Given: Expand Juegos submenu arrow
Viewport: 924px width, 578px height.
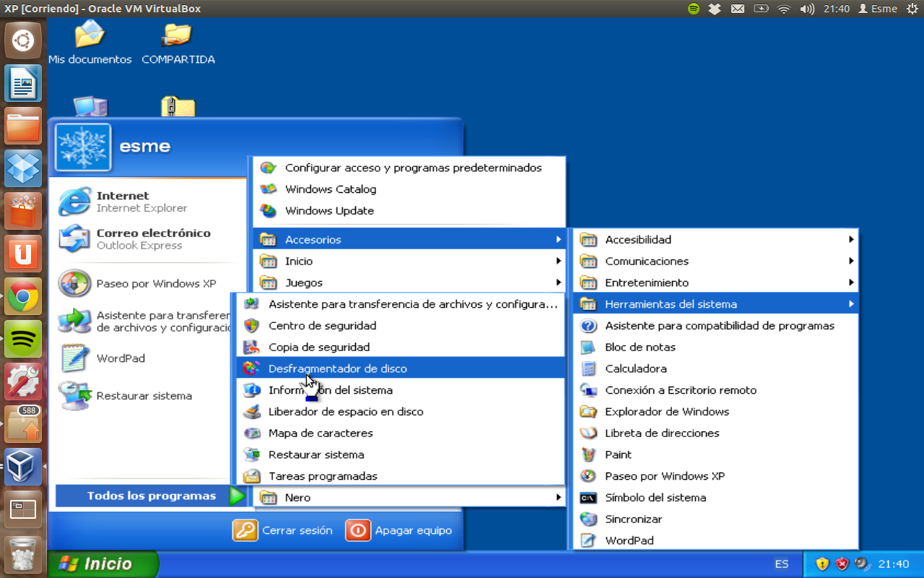Looking at the screenshot, I should click(559, 282).
